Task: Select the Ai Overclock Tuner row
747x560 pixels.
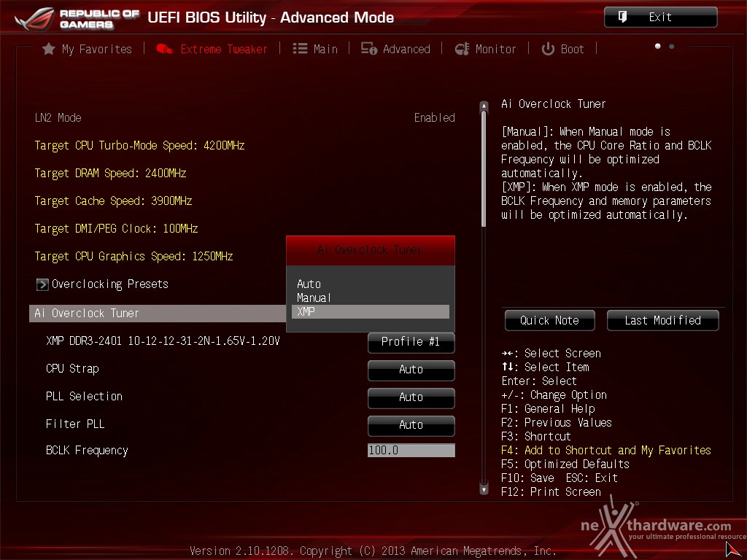Action: pyautogui.click(x=158, y=314)
